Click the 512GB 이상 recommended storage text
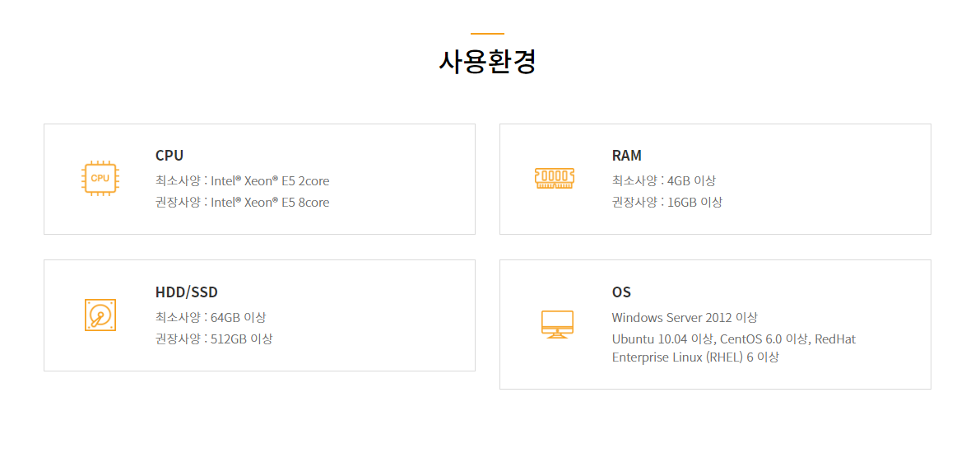 click(241, 339)
